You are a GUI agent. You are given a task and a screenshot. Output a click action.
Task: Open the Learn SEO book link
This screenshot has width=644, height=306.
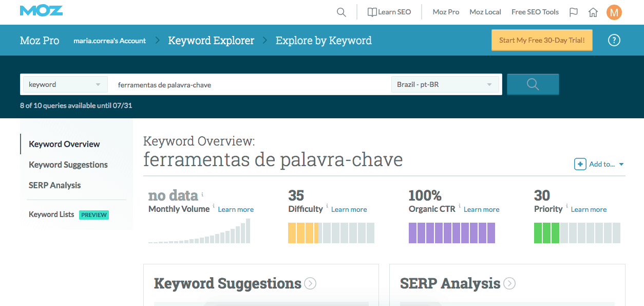(389, 12)
